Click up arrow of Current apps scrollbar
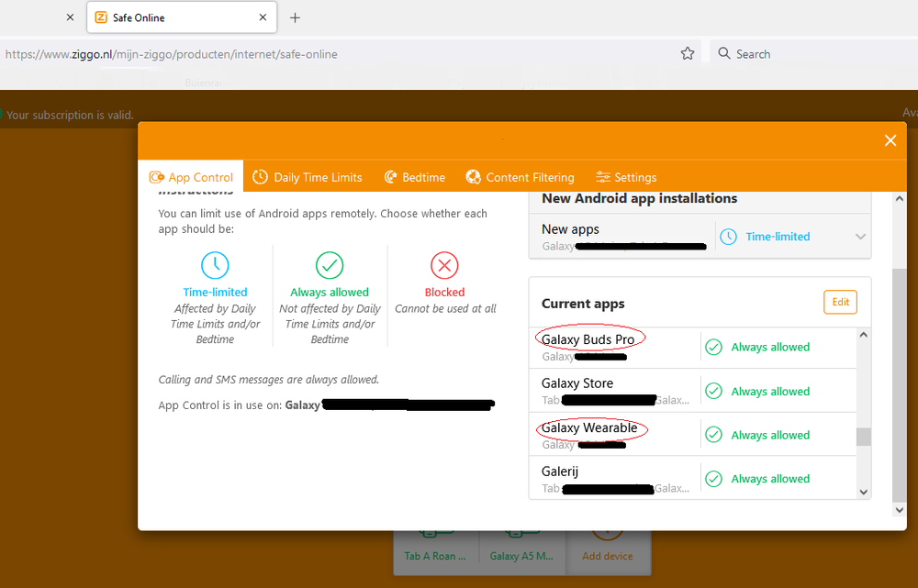Viewport: 918px width, 588px height. (x=864, y=335)
